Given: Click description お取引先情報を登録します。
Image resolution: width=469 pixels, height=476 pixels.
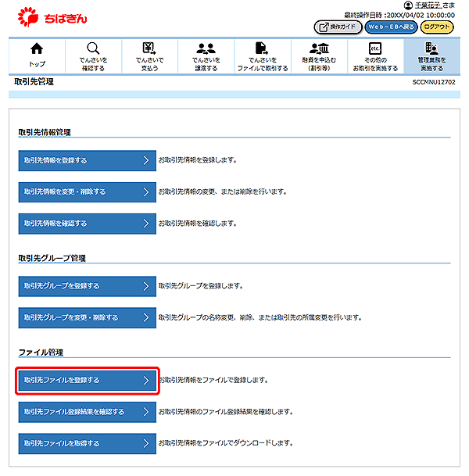Looking at the screenshot, I should pyautogui.click(x=198, y=160).
